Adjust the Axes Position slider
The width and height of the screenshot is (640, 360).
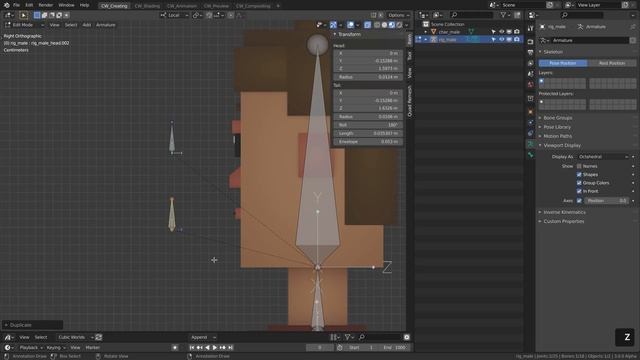point(607,201)
